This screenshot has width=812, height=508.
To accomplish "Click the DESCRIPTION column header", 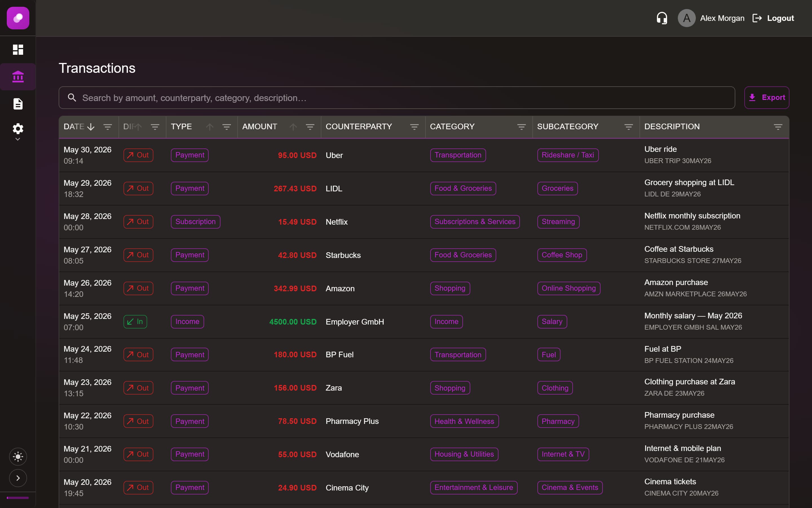I will (x=672, y=127).
